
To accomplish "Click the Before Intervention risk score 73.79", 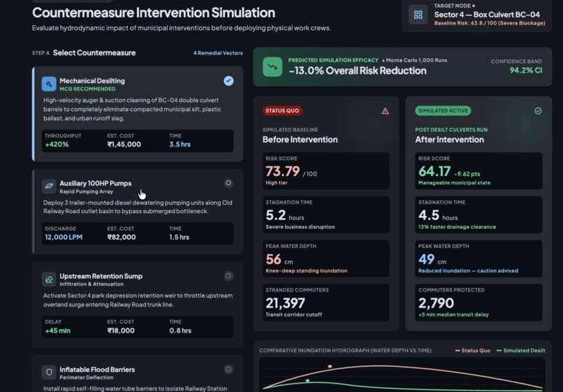I will (x=283, y=171).
